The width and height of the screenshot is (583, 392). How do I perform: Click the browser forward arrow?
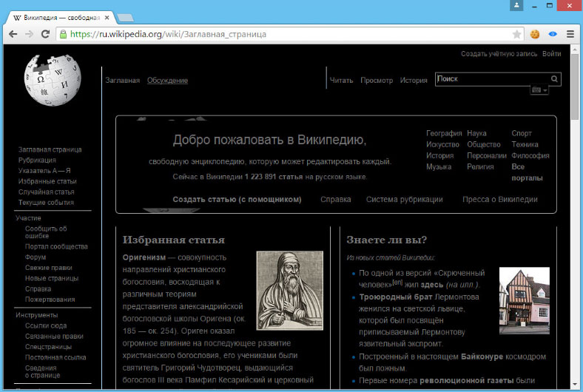pos(29,34)
